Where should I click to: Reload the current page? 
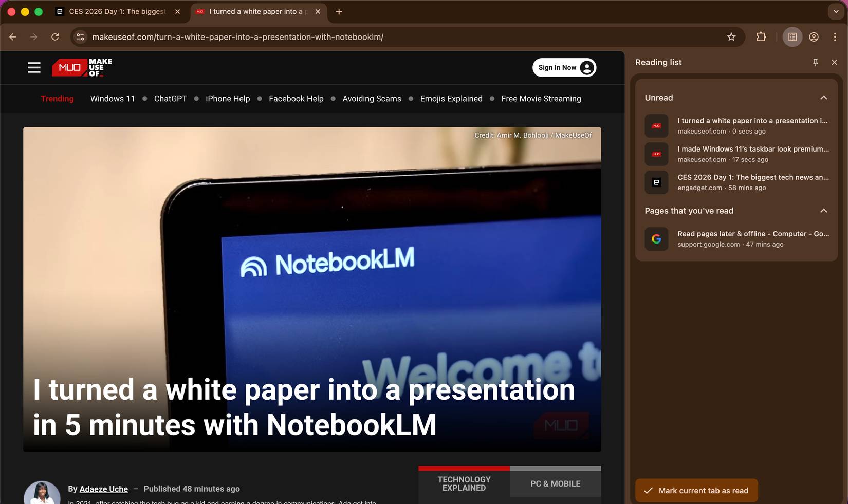[56, 36]
